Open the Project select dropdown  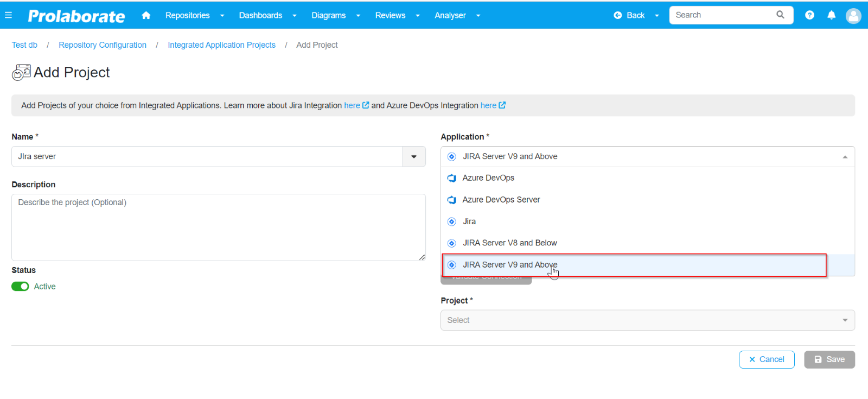click(x=648, y=320)
